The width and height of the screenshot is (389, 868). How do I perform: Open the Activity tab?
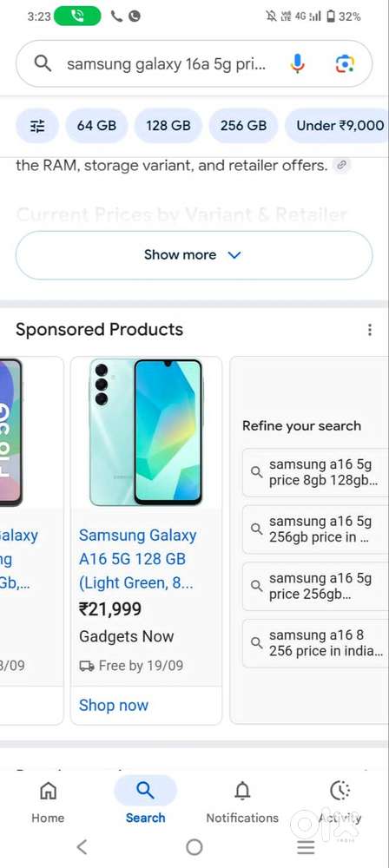340,801
